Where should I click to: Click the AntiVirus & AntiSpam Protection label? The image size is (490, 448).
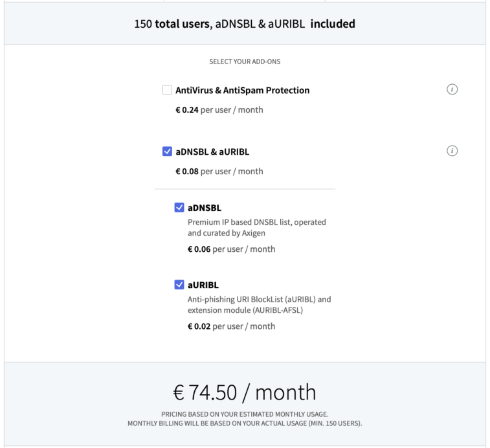(x=243, y=91)
